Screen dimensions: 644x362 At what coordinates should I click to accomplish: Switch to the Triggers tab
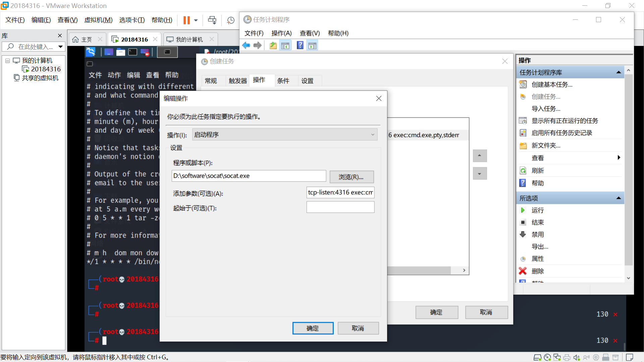click(x=237, y=81)
